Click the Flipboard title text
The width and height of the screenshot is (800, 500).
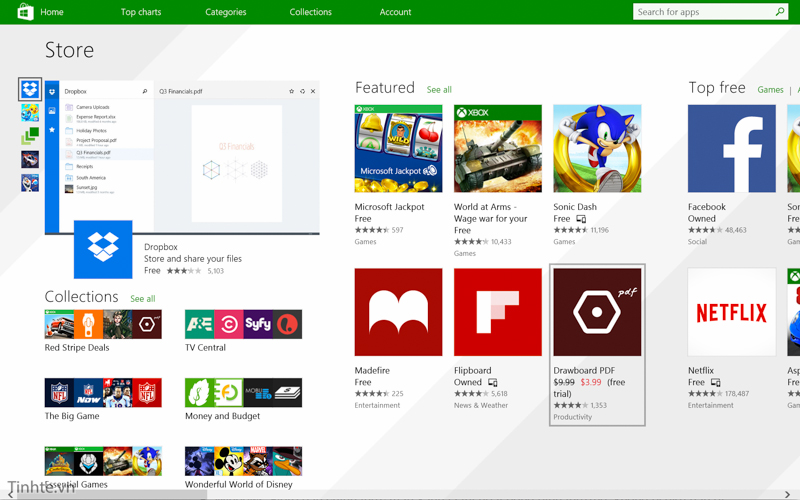pos(472,370)
